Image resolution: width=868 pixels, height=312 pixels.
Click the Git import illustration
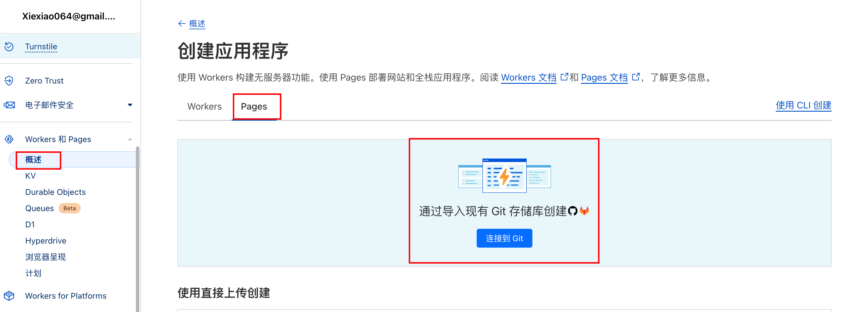pyautogui.click(x=505, y=175)
